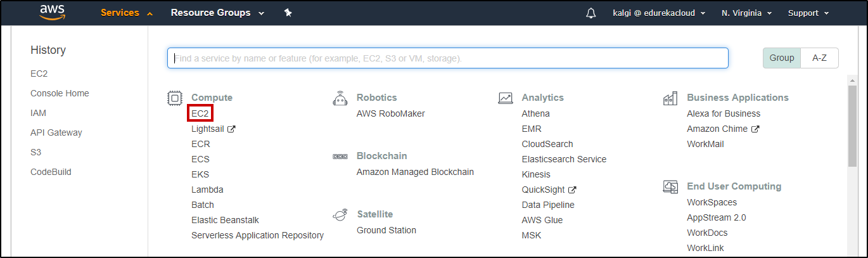Click external link icon beside Lightsail
The image size is (868, 258).
click(x=232, y=129)
